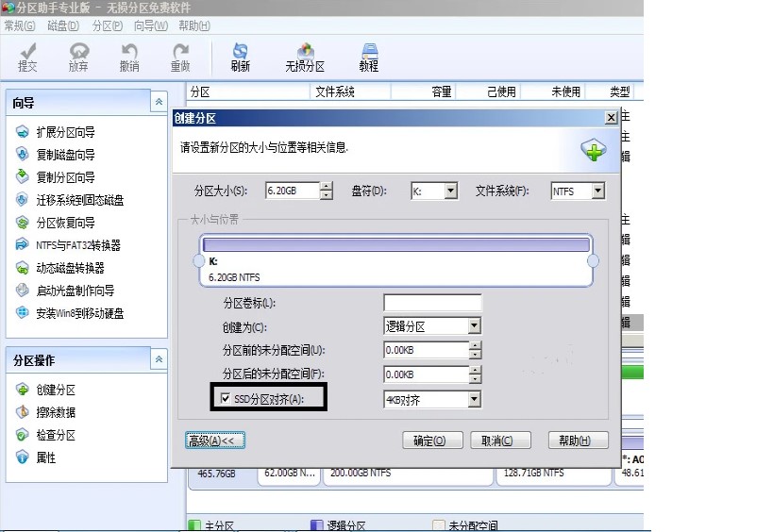Viewport: 773px width, 532px height.
Task: Click the purple K: partition bar
Action: click(x=396, y=245)
